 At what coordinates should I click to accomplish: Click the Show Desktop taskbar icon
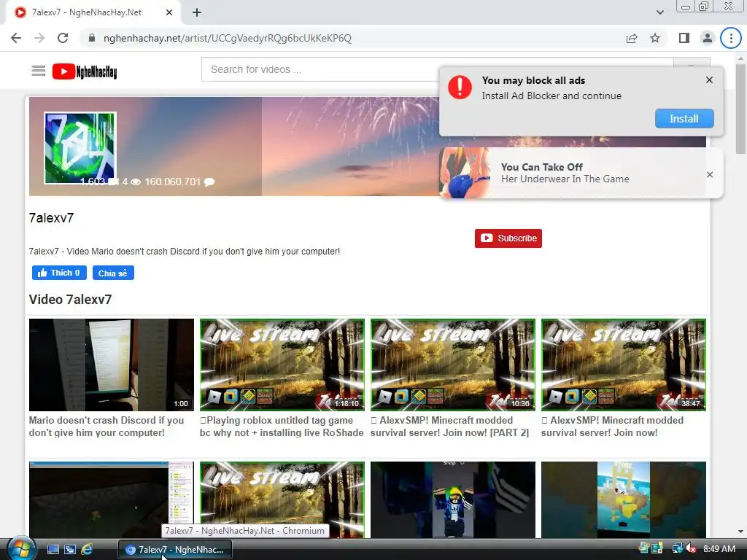(x=53, y=550)
